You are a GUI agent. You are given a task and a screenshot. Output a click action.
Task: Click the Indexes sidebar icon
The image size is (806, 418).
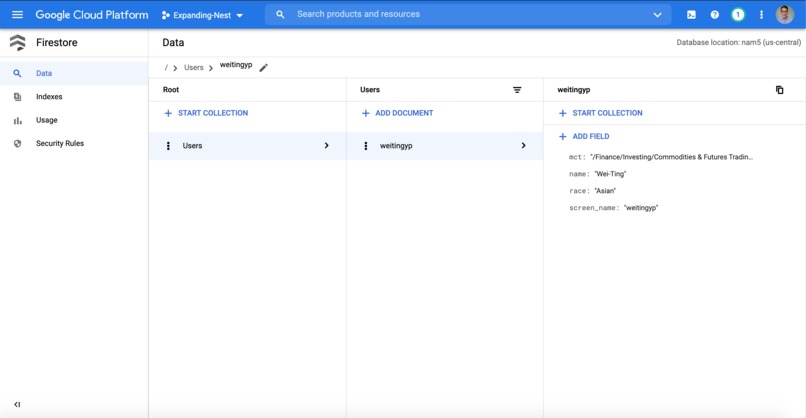17,97
